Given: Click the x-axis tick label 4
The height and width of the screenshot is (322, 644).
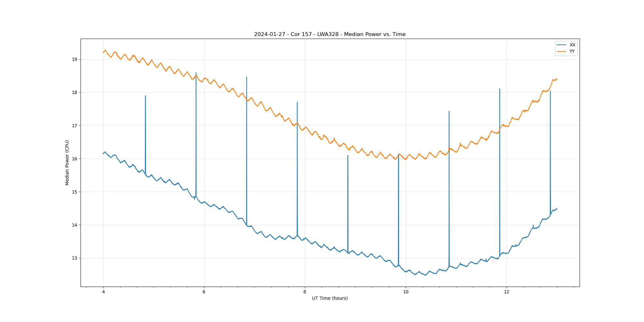Looking at the screenshot, I should 103,292.
